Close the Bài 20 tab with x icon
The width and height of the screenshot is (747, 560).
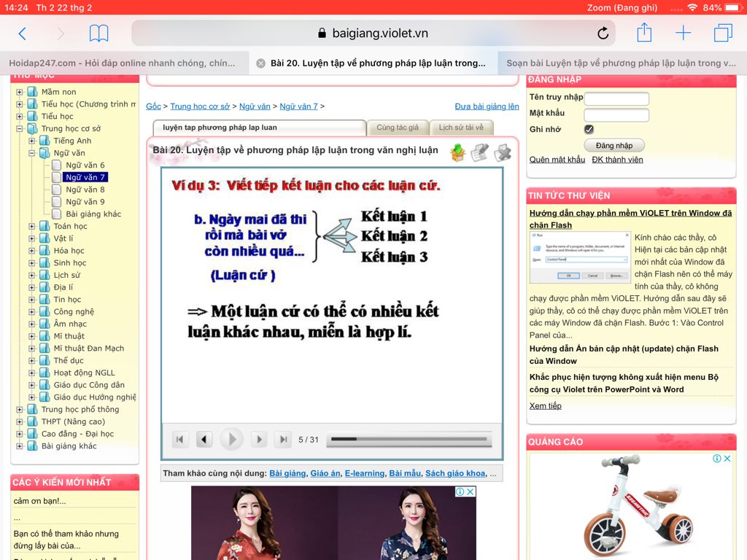[x=260, y=63]
